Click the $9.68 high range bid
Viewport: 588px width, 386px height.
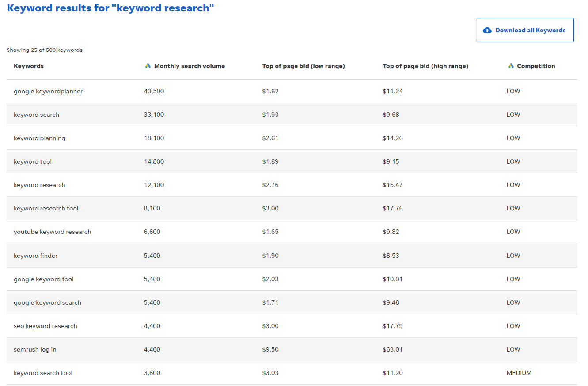pyautogui.click(x=391, y=115)
